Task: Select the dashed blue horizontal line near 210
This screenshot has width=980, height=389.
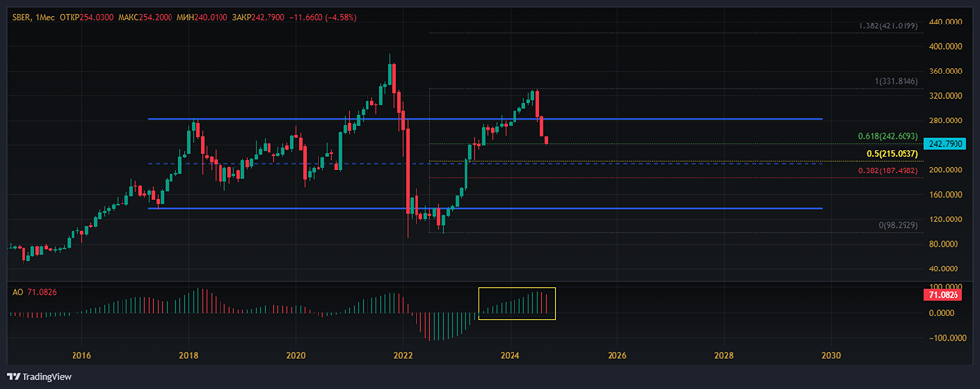Action: coord(485,164)
